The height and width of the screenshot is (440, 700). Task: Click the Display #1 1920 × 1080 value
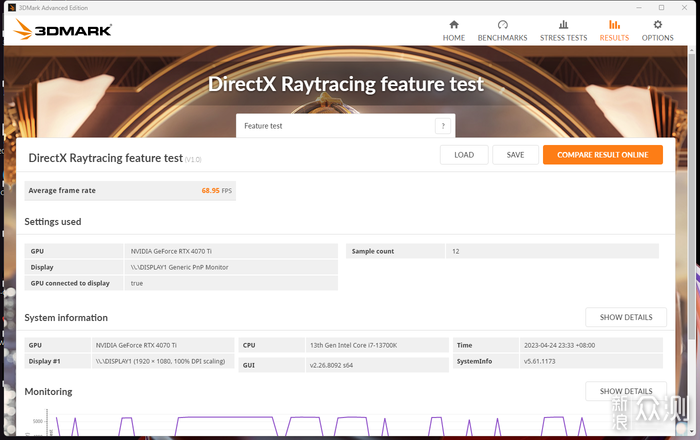tap(160, 361)
